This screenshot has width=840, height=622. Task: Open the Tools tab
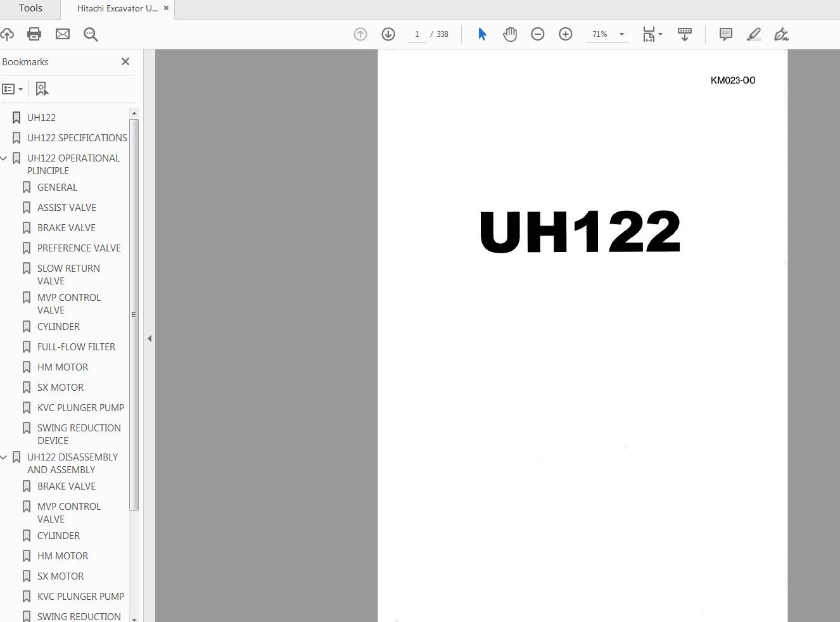30,8
